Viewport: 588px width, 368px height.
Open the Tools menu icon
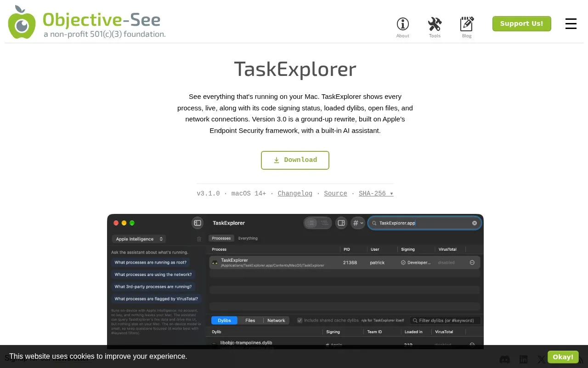pos(435,24)
